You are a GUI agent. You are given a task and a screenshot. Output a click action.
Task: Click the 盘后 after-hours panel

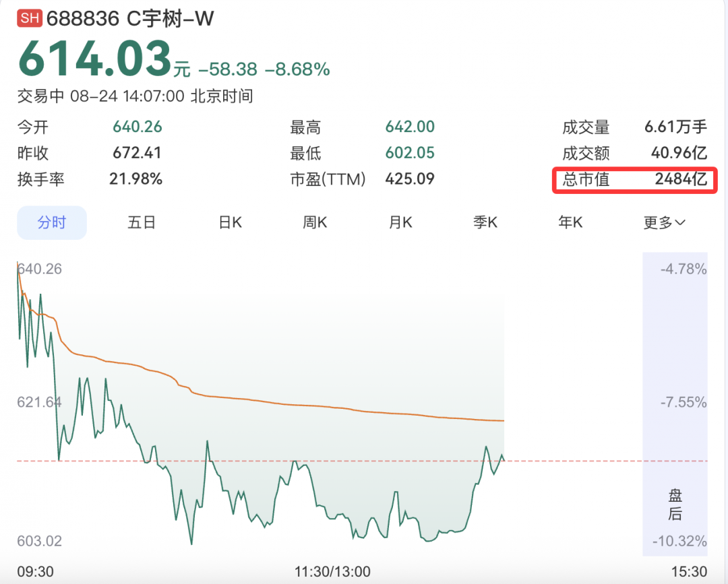(x=675, y=403)
